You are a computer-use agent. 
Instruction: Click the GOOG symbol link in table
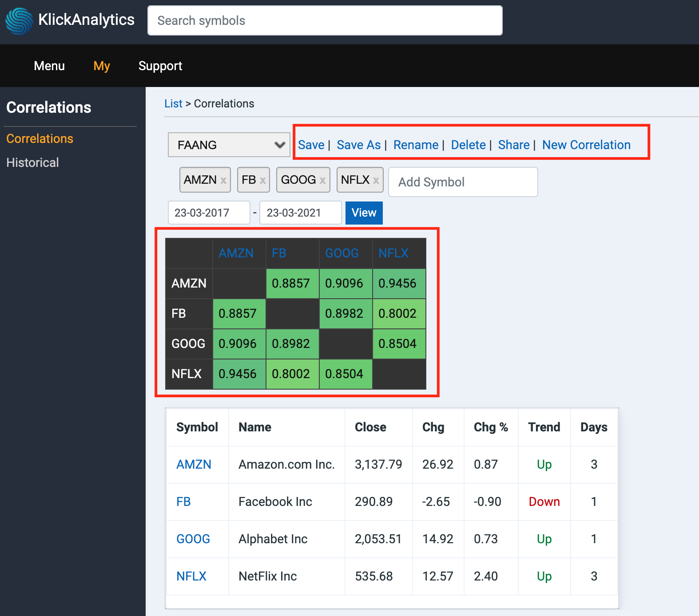(193, 539)
